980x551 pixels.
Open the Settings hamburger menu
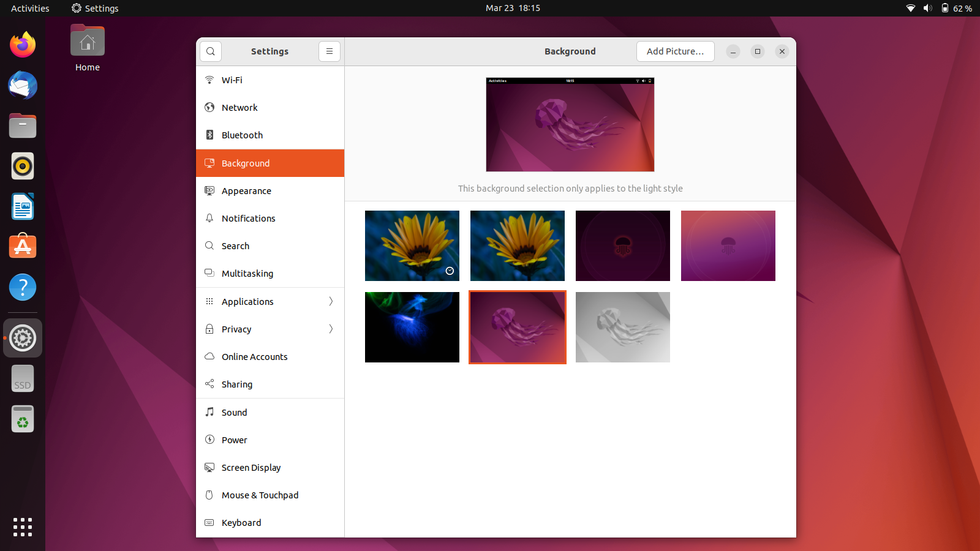[x=330, y=51]
